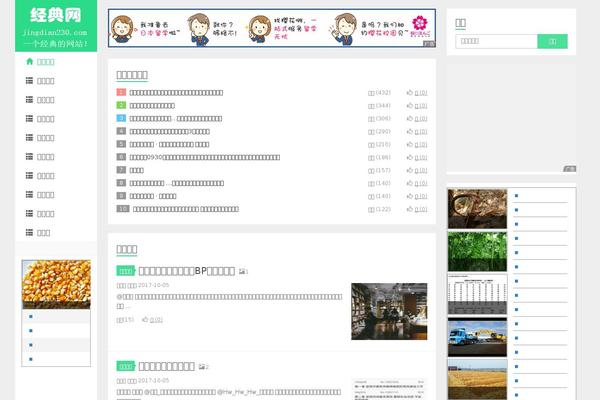Viewport: 600px width, 400px height.
Task: Open the ranking title containing "0930"
Action: (205, 157)
